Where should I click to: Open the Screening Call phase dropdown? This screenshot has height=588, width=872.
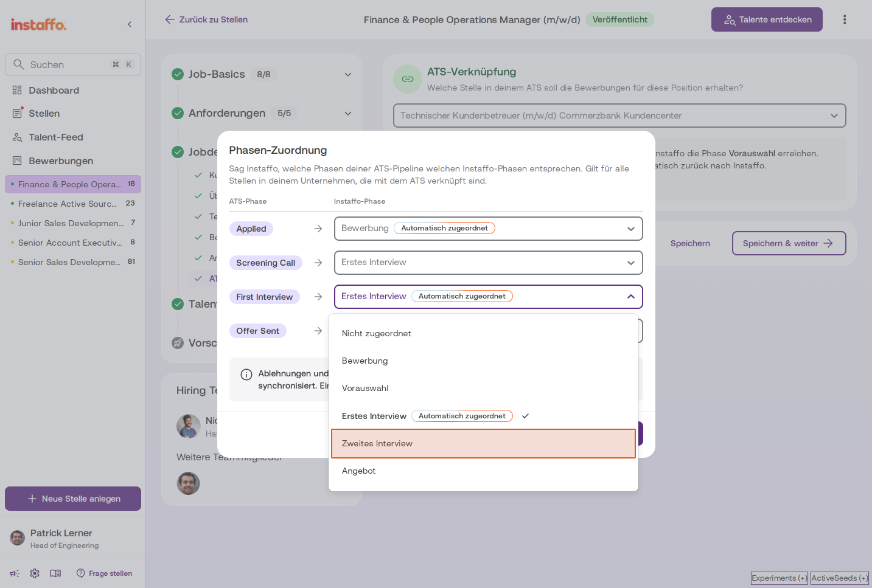click(x=488, y=263)
